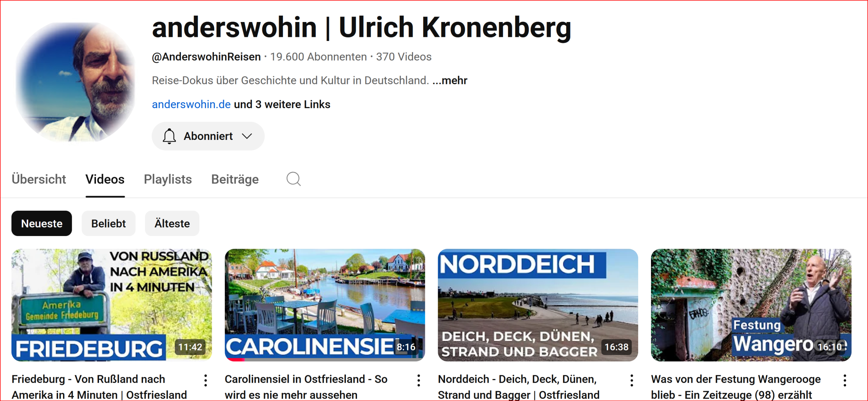
Task: Open three-dot menu for Carolinensiel video
Action: point(419,380)
